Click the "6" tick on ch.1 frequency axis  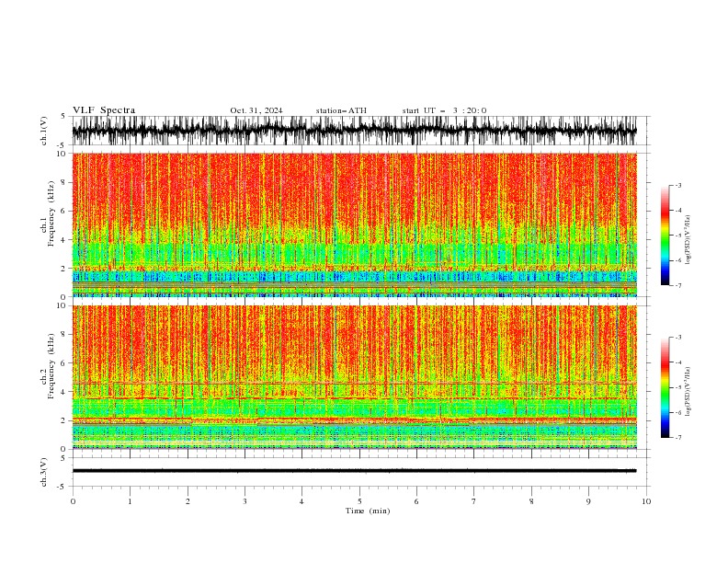(x=63, y=212)
